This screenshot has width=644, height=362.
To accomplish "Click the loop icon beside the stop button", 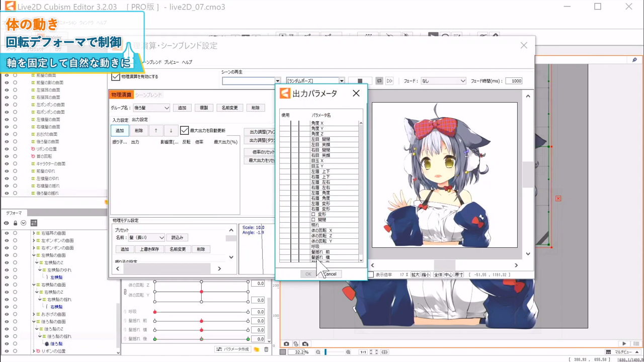I will [379, 81].
